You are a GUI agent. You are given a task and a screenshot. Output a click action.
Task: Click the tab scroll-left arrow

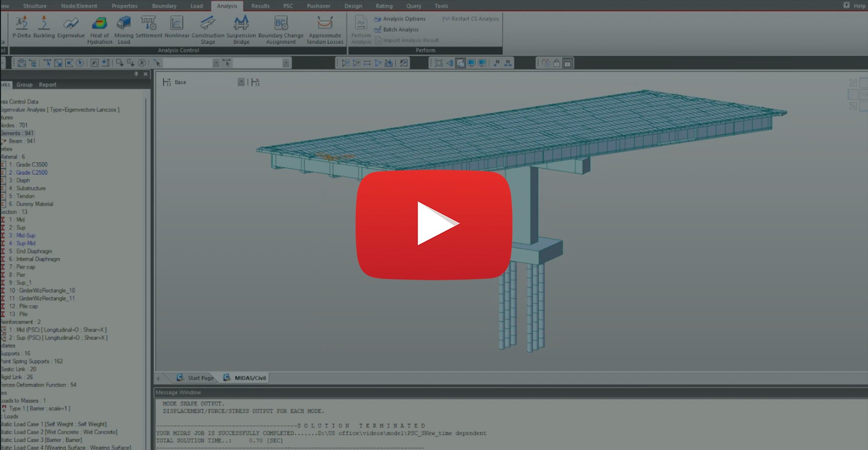coord(158,378)
